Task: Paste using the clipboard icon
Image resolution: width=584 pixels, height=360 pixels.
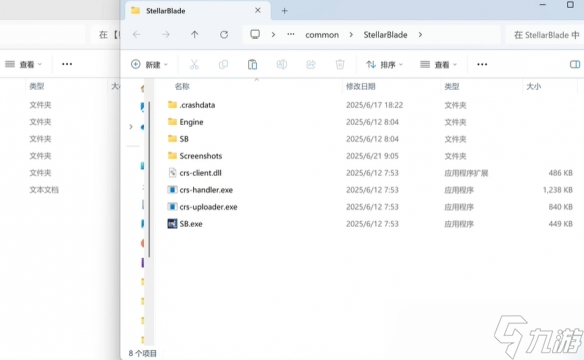Action: point(252,64)
